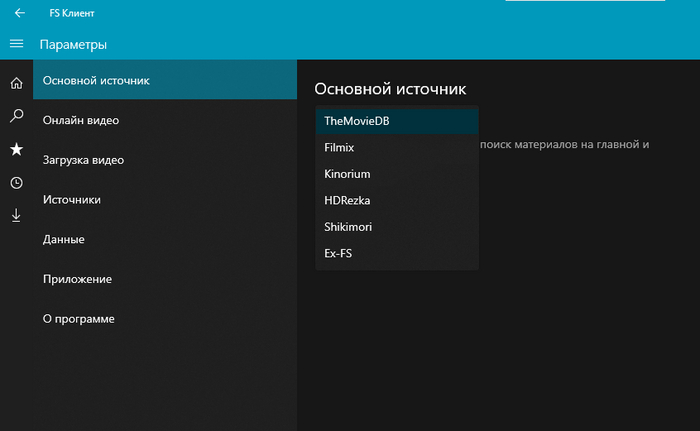Open history with the clock icon
The height and width of the screenshot is (431, 700).
[x=16, y=183]
